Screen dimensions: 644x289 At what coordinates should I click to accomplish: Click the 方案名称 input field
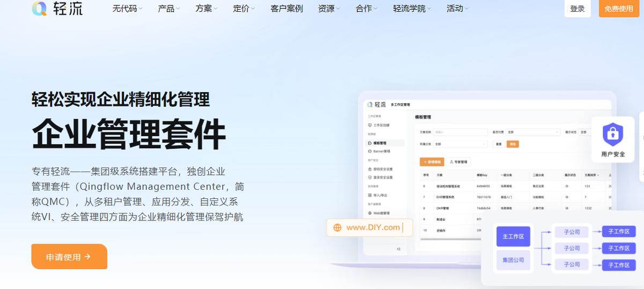coord(461,131)
